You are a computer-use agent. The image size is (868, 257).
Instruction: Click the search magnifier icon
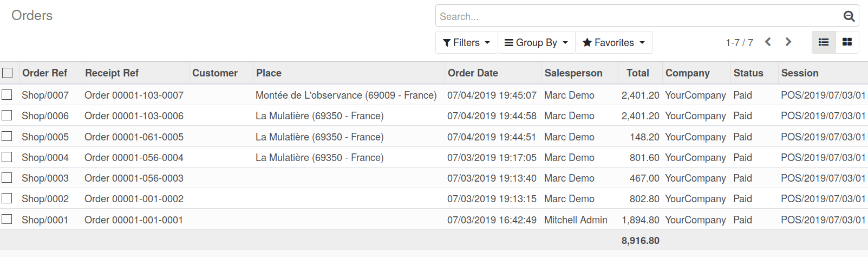(x=849, y=16)
